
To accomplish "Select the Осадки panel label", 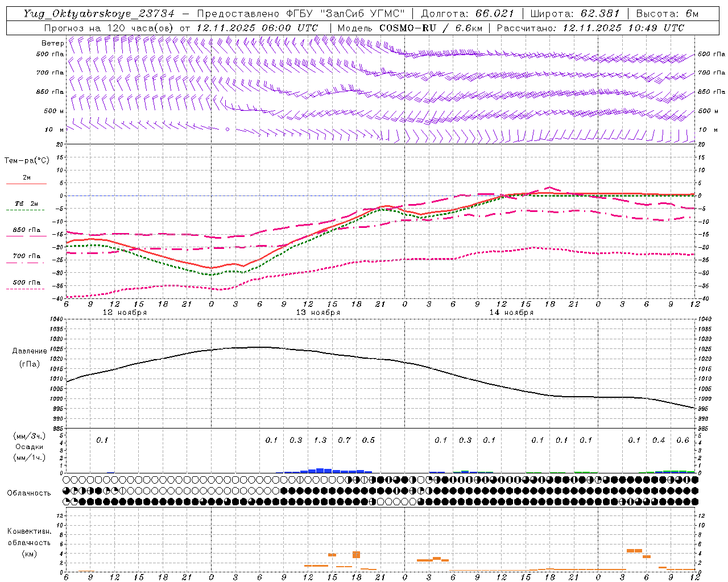I will [x=30, y=447].
